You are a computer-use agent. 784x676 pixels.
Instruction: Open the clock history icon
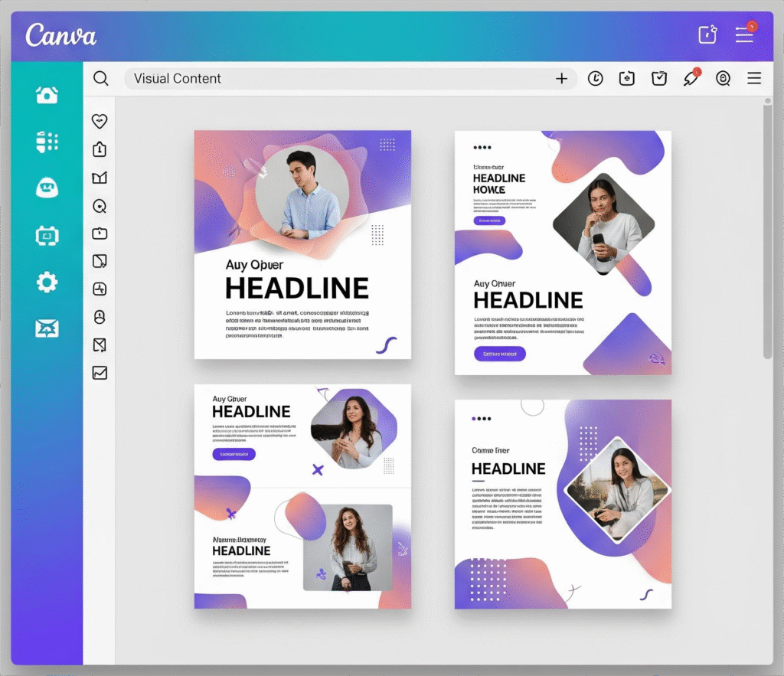click(x=595, y=79)
